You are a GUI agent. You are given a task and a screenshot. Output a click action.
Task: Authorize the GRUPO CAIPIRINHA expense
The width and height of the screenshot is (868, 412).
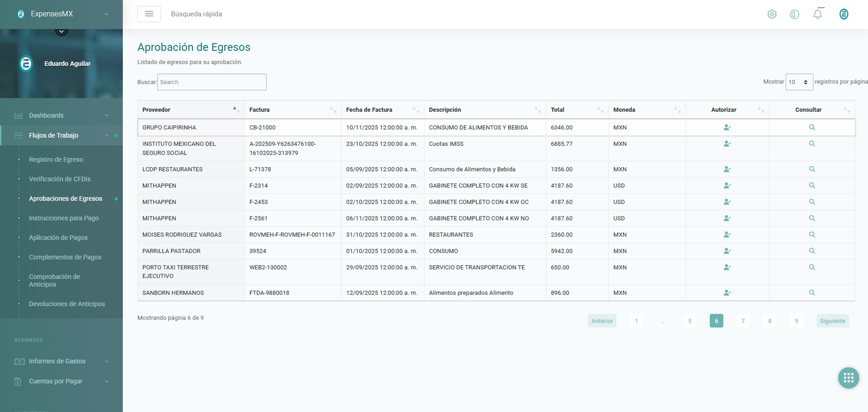[727, 127]
